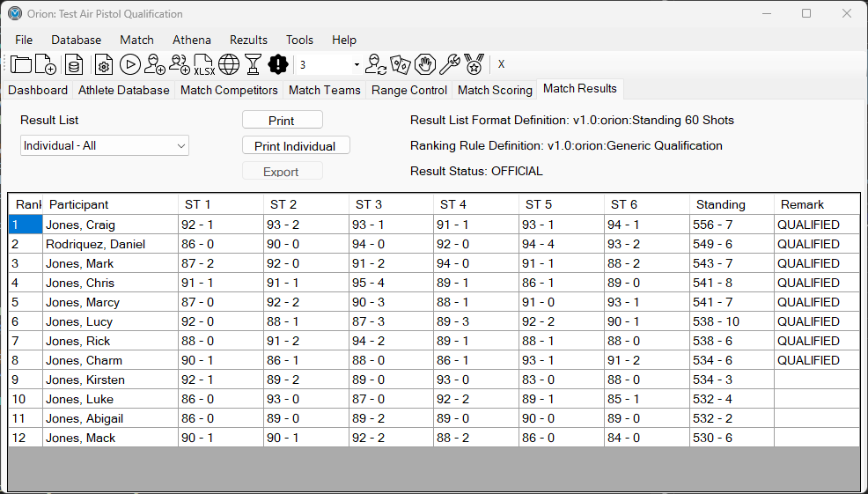Click the globe icon in toolbar

point(229,64)
